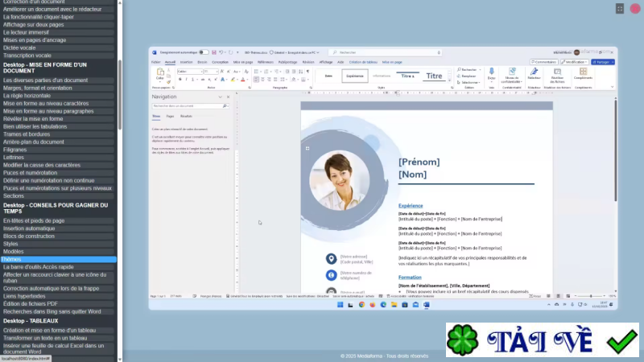Click the Chrome icon in taskbar
This screenshot has width=644, height=362.
pyautogui.click(x=361, y=305)
